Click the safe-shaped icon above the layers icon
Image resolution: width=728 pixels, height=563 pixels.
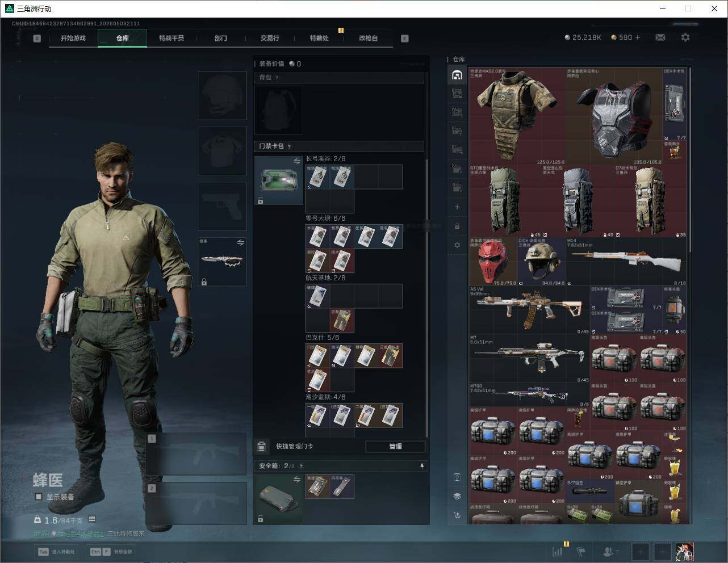click(x=457, y=477)
